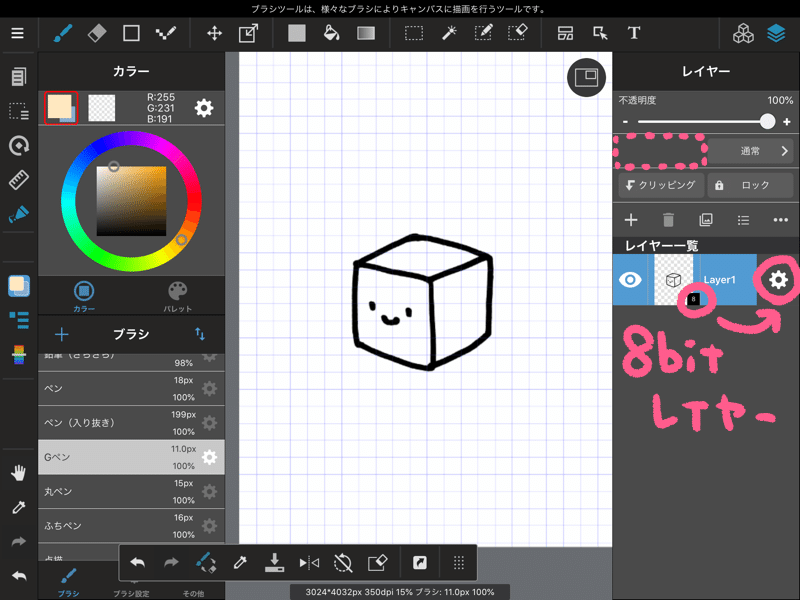Hide Layer1 using the eye icon

[x=630, y=280]
